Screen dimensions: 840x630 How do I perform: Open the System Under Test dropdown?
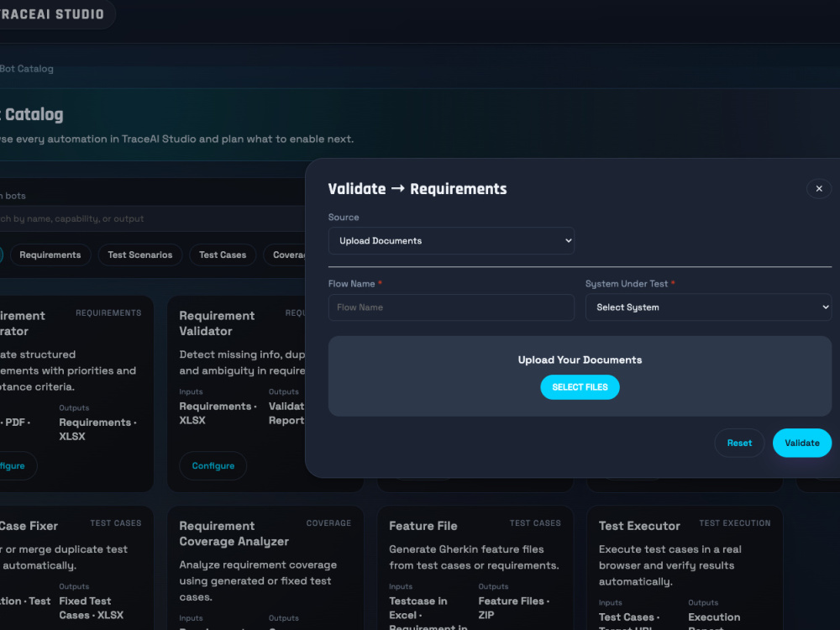(708, 307)
